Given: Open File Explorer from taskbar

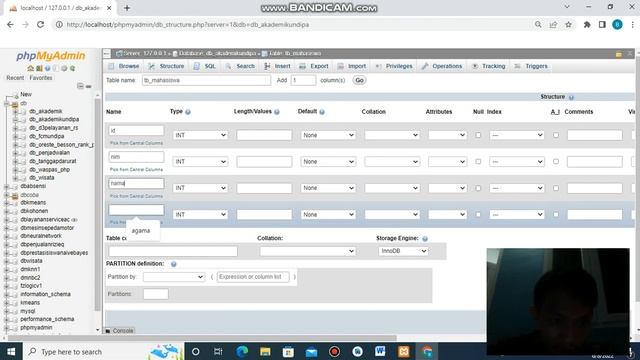Looking at the screenshot, I should [265, 351].
